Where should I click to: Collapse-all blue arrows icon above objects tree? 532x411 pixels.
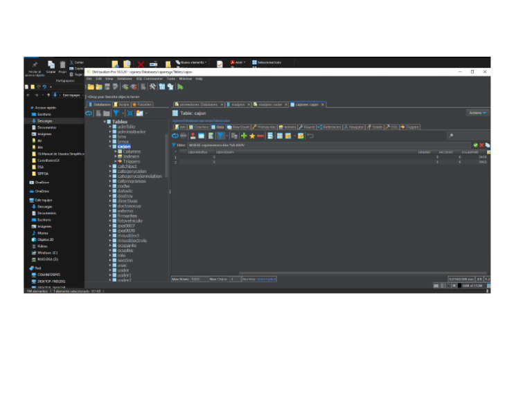pyautogui.click(x=130, y=113)
